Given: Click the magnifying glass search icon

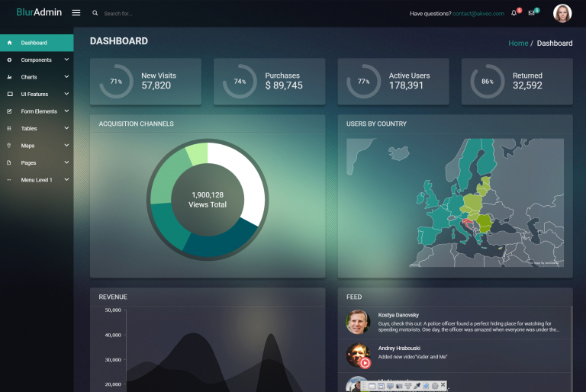Looking at the screenshot, I should (95, 13).
